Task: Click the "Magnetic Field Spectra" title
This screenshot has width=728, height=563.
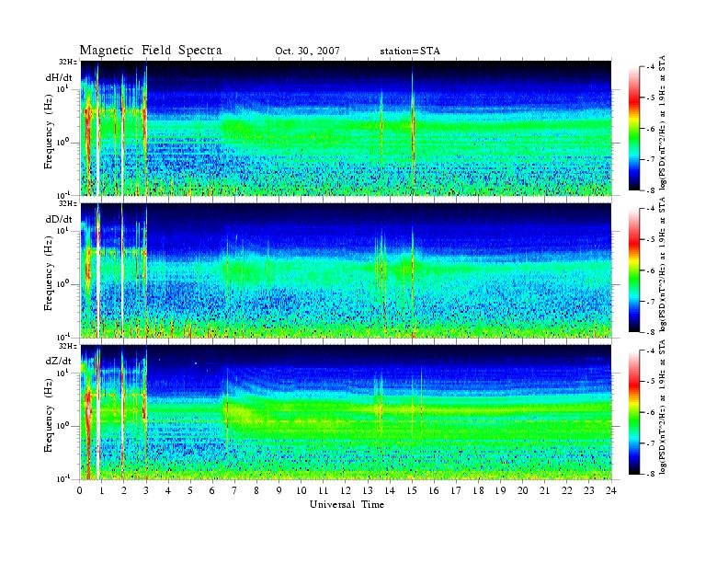Action: point(151,51)
